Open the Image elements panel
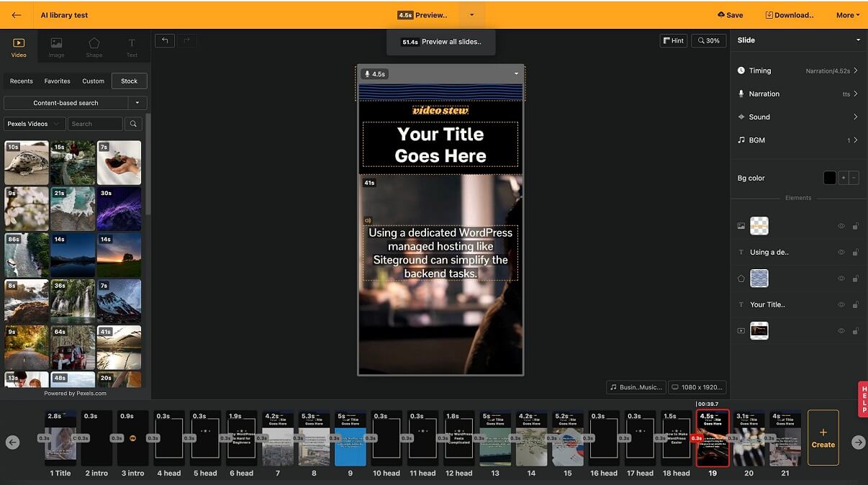 pyautogui.click(x=56, y=47)
